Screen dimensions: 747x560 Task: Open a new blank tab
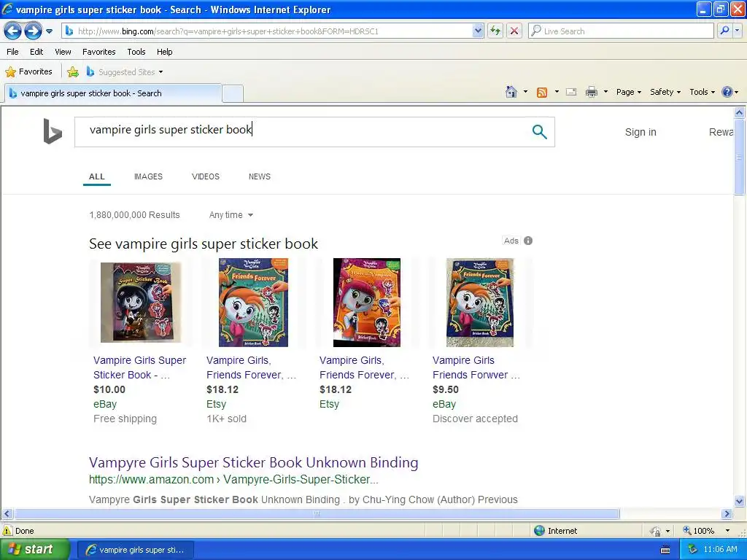(x=233, y=93)
